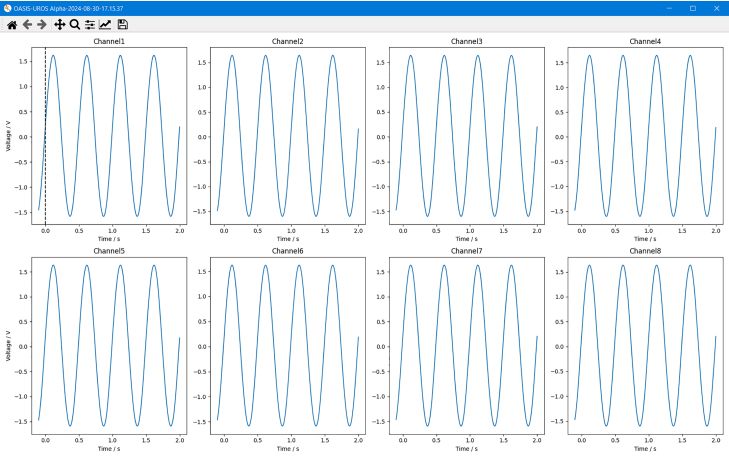
Task: Activate the Pan axes tool
Action: point(60,25)
